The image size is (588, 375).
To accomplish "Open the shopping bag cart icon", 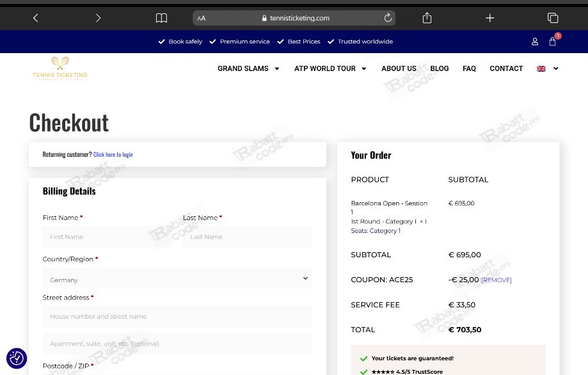I will coord(552,42).
